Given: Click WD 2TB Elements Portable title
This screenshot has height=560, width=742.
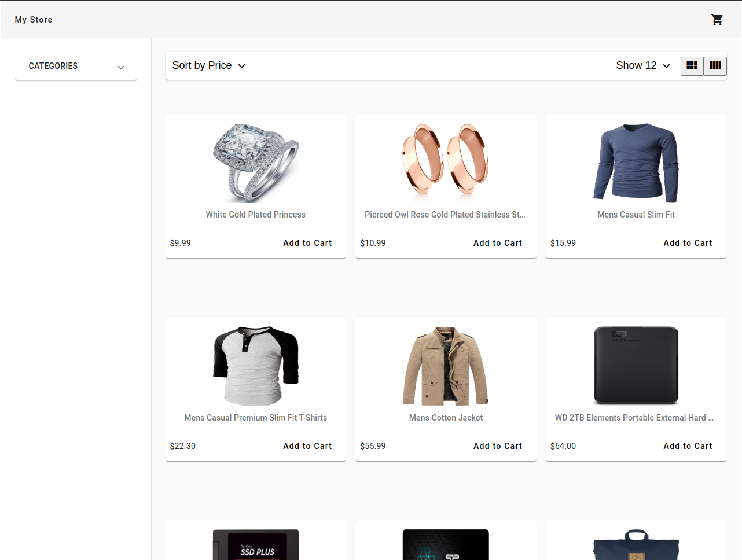Looking at the screenshot, I should tap(634, 418).
